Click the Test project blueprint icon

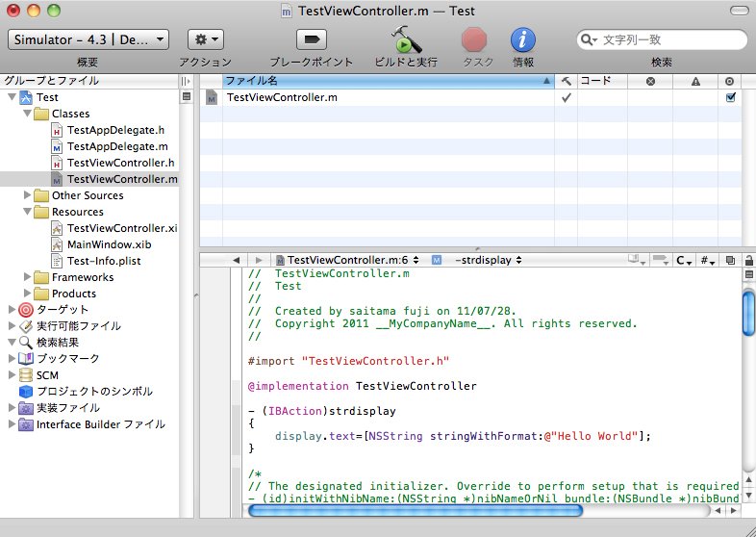(x=26, y=97)
